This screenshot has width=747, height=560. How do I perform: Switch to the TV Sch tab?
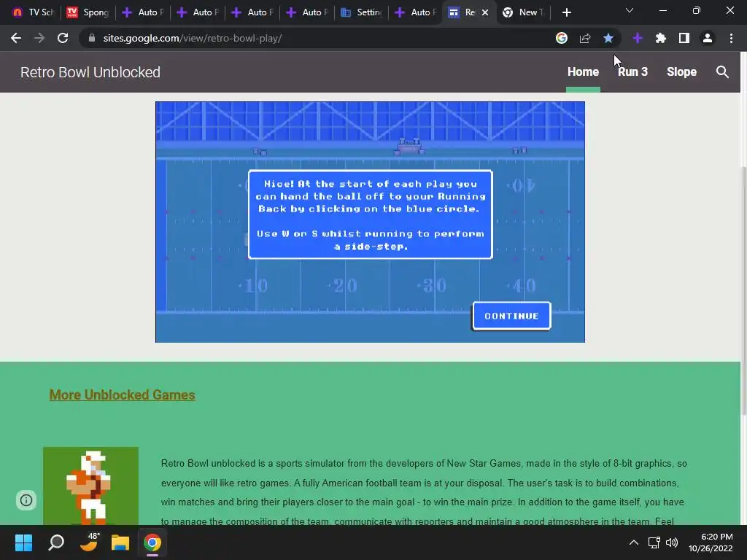coord(34,12)
